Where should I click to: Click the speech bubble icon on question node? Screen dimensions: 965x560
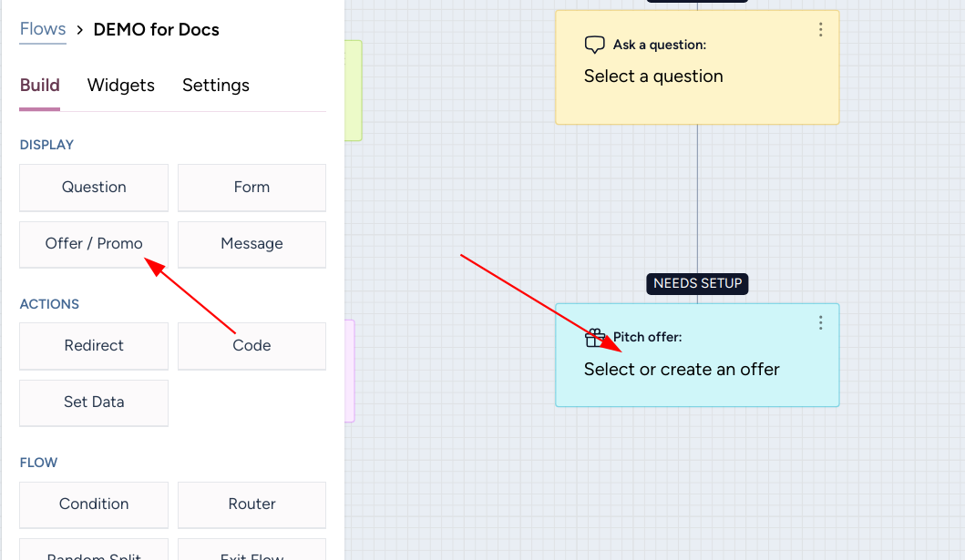pyautogui.click(x=594, y=45)
